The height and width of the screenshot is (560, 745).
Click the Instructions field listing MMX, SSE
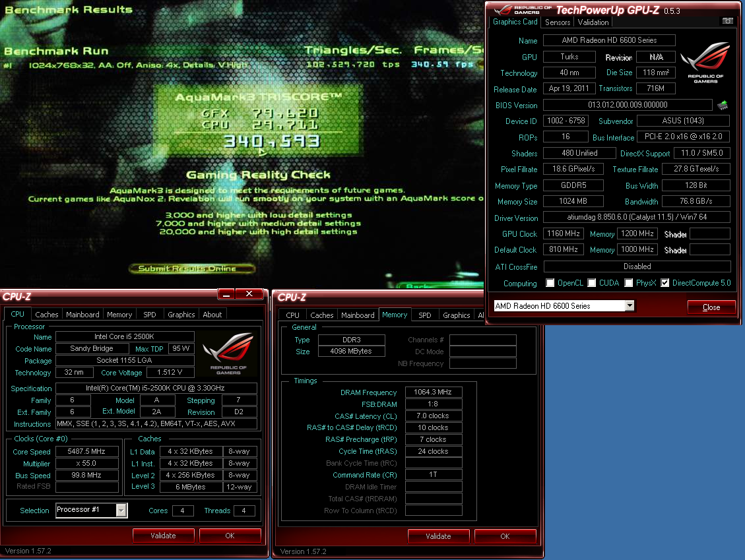coord(156,423)
